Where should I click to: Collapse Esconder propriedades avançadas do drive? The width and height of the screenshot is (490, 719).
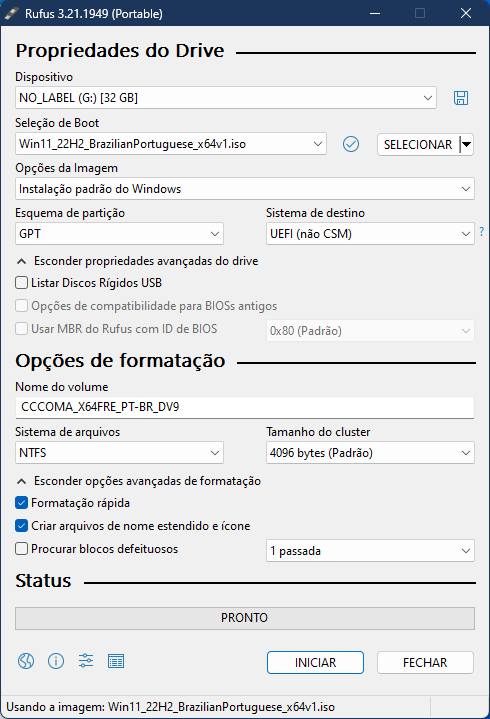click(138, 261)
